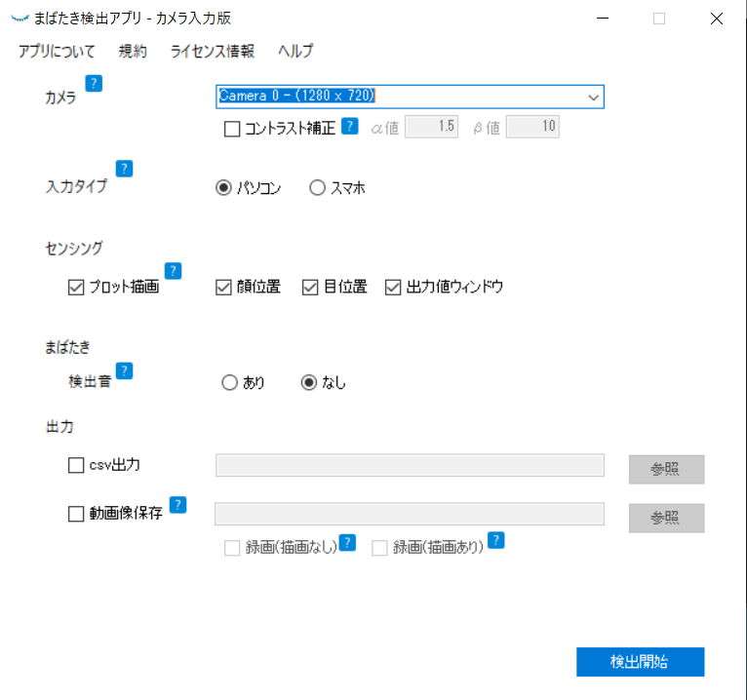
Task: Open the help icon next to 録画(描画あり)
Action: point(496,540)
